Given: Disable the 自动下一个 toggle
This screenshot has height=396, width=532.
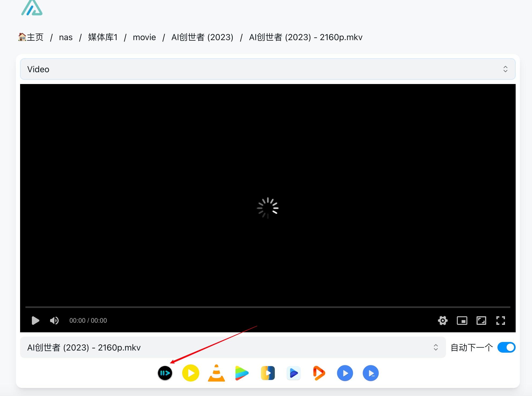Looking at the screenshot, I should pos(506,347).
